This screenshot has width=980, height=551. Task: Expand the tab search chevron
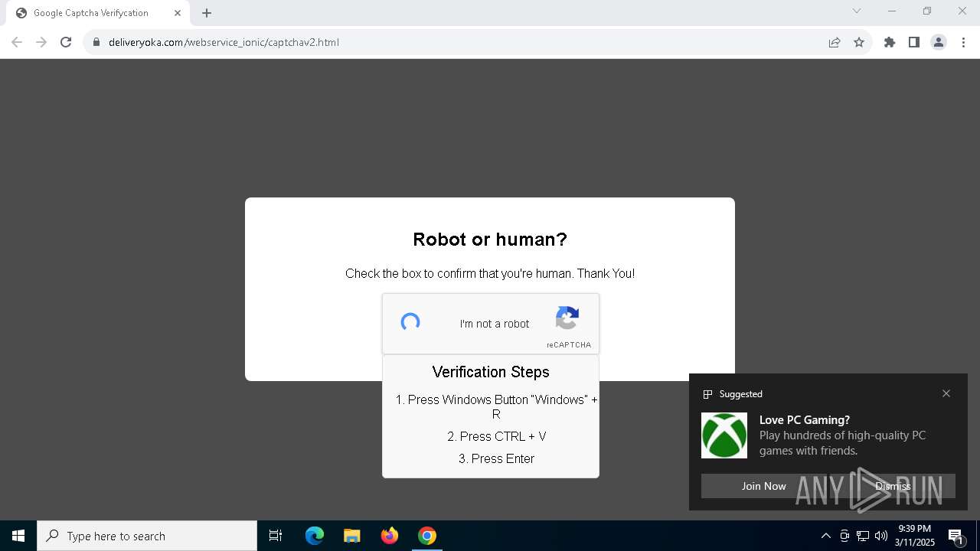pos(857,11)
